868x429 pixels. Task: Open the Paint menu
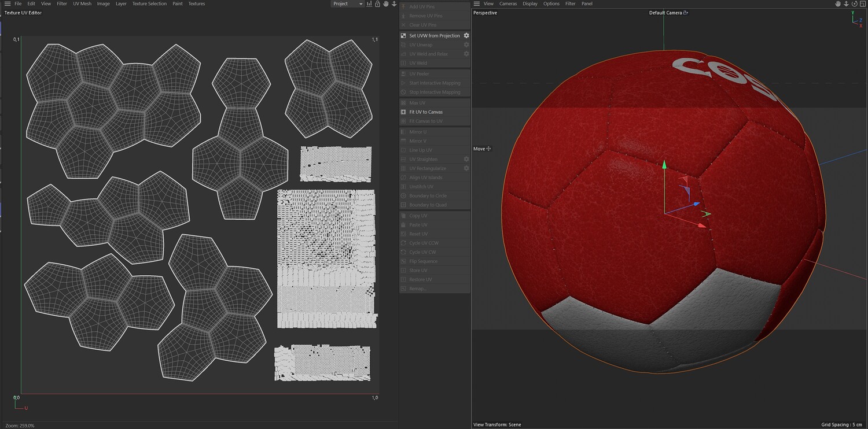click(178, 3)
